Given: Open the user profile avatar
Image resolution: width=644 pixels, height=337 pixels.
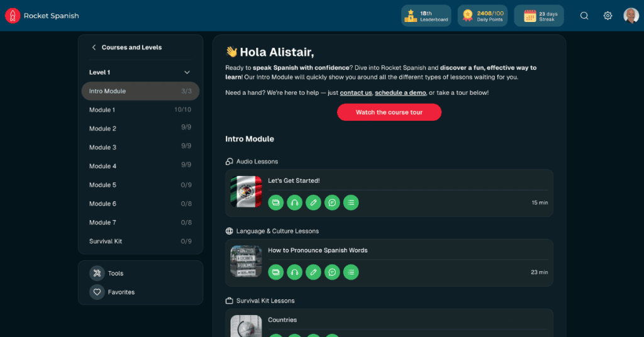Looking at the screenshot, I should [x=631, y=16].
